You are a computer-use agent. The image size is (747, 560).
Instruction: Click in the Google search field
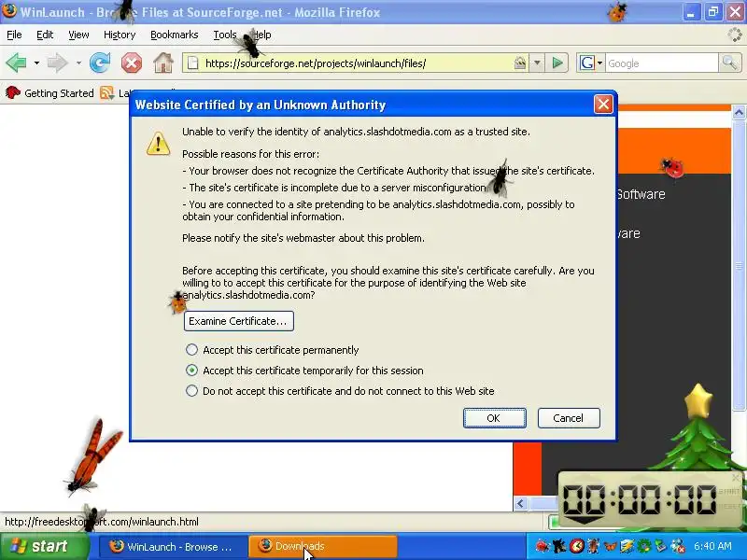click(661, 63)
